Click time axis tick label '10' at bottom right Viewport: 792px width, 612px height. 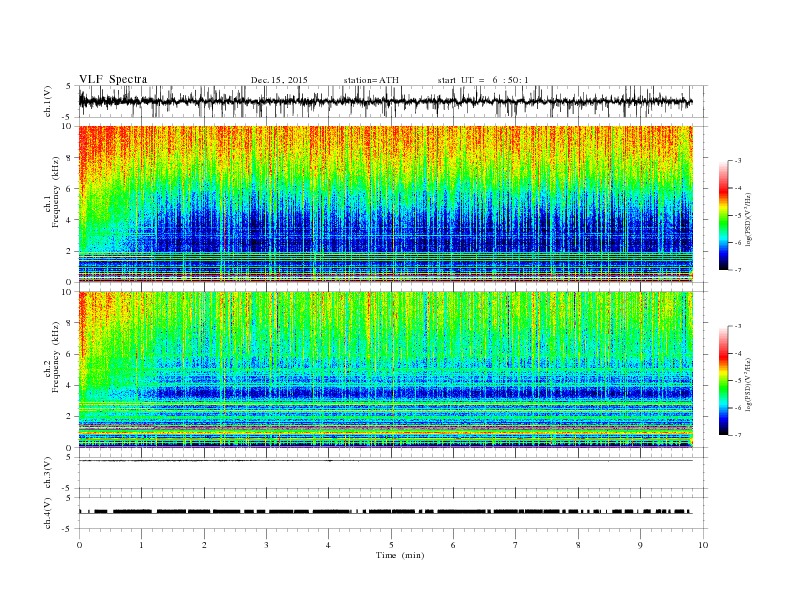[x=703, y=545]
